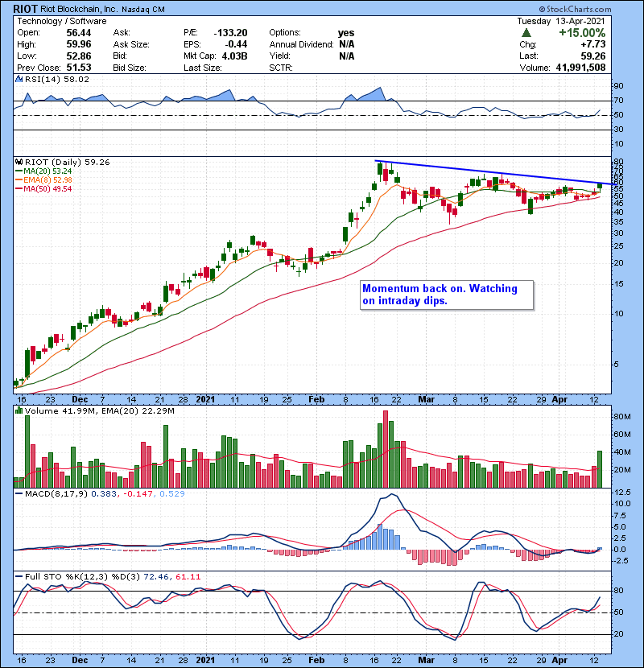Click the latest green volume bar for April 13
The image size is (644, 668).
pyautogui.click(x=600, y=469)
